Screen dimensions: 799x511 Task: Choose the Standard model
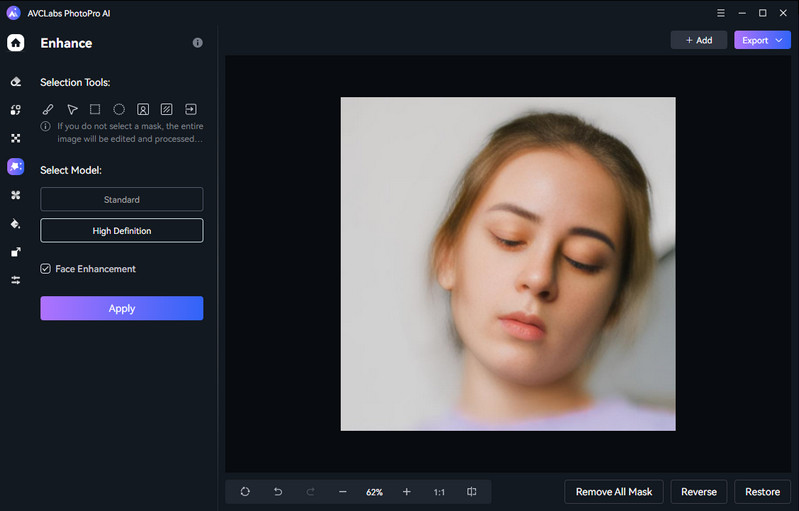click(x=122, y=199)
